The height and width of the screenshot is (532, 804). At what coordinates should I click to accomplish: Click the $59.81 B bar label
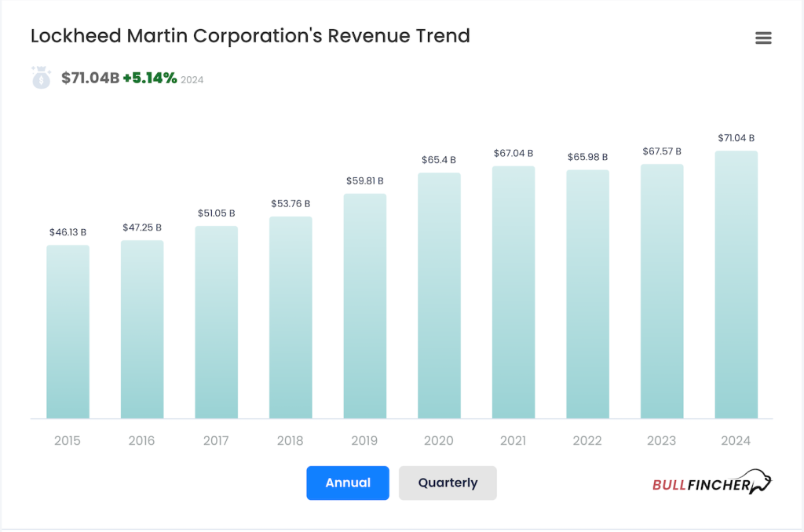(x=364, y=181)
